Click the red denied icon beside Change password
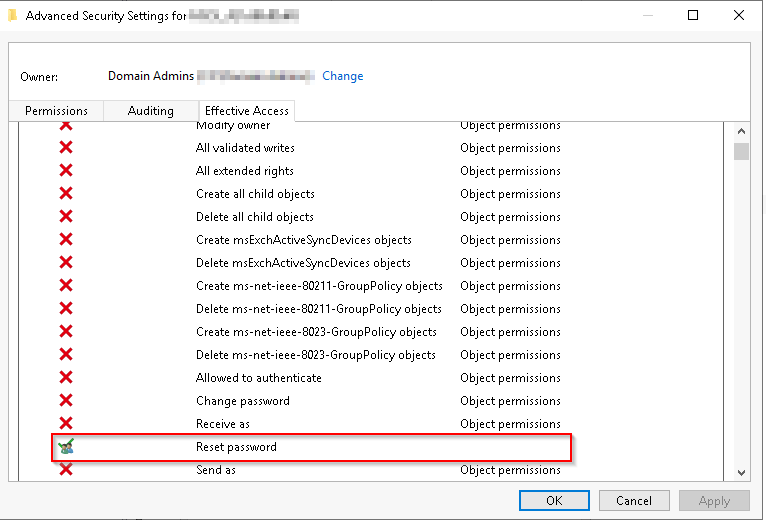 [66, 401]
